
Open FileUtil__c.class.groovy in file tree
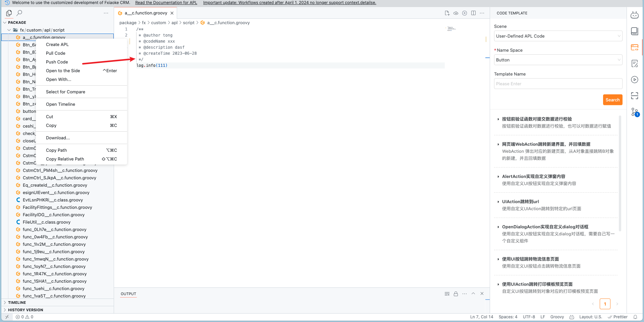tap(47, 222)
